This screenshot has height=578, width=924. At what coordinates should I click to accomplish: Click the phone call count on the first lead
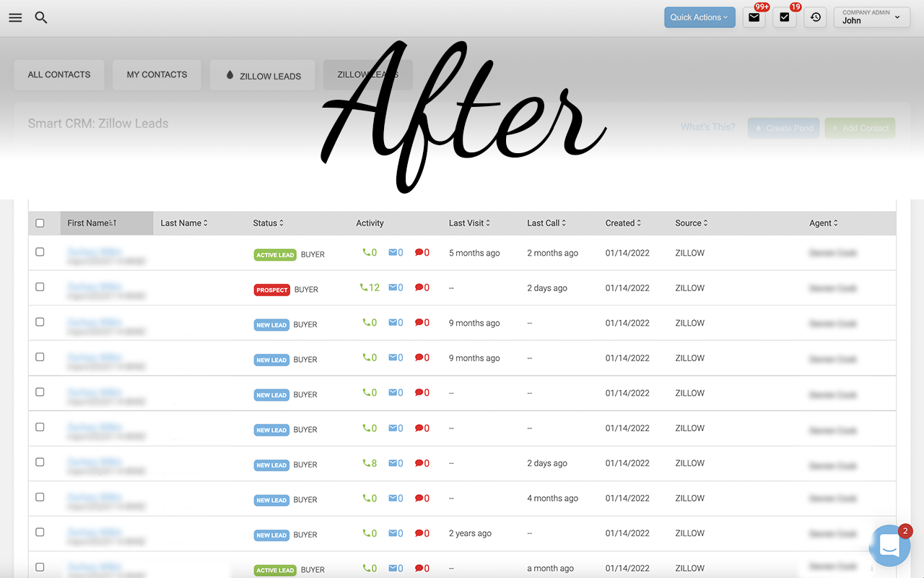click(370, 252)
